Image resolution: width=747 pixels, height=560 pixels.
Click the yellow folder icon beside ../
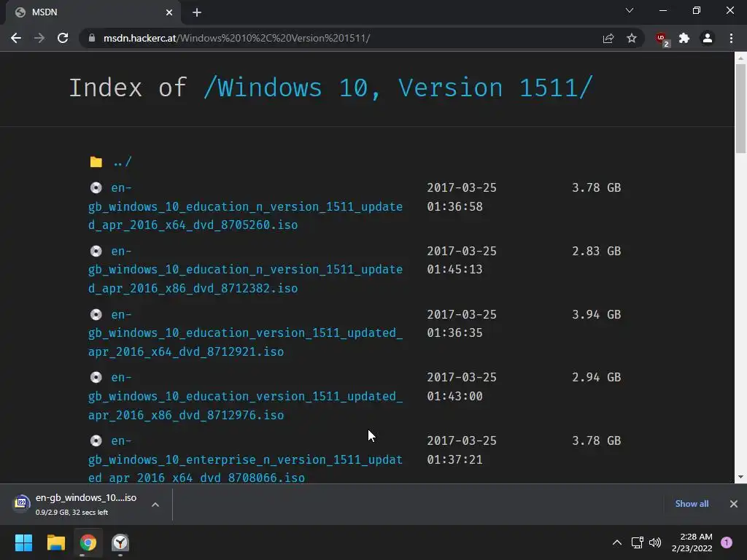96,163
